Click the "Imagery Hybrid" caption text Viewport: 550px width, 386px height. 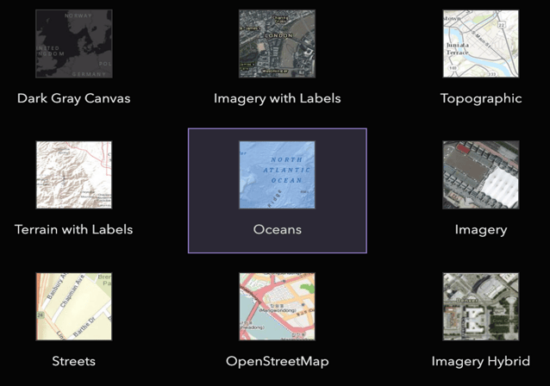[x=481, y=361]
